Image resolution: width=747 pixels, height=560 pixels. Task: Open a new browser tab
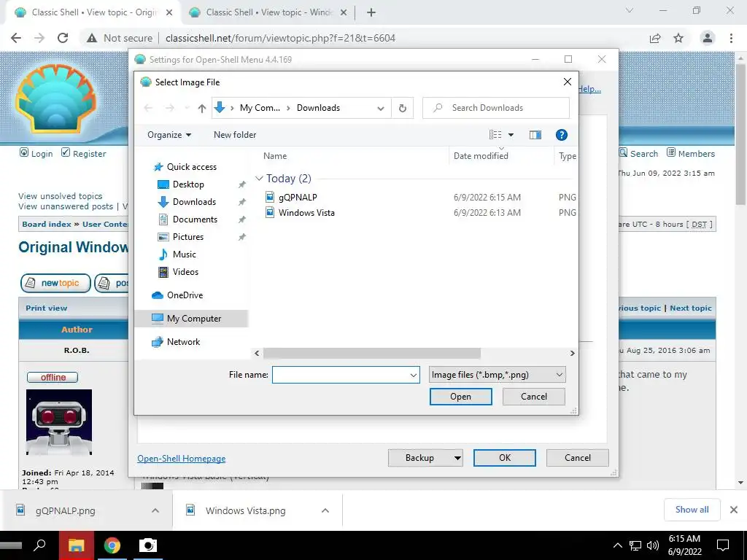tap(371, 12)
